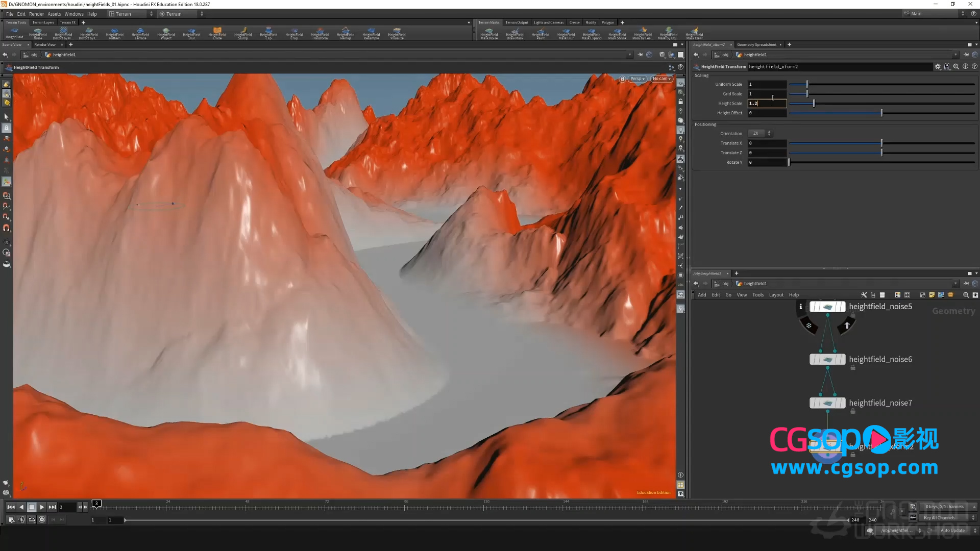Image resolution: width=980 pixels, height=551 pixels.
Task: Select the HeightField Mask Noise tool
Action: point(488,33)
